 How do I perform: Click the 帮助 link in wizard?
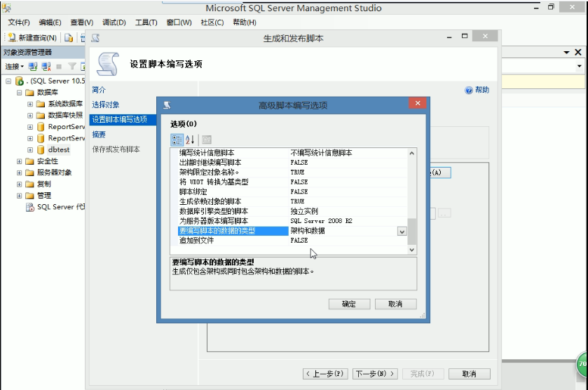click(x=482, y=90)
